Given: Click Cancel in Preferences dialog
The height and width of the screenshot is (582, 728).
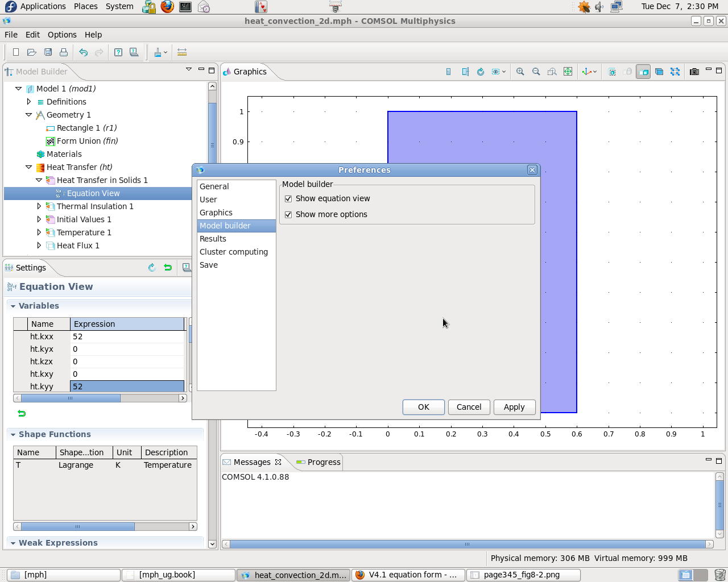Looking at the screenshot, I should (469, 407).
